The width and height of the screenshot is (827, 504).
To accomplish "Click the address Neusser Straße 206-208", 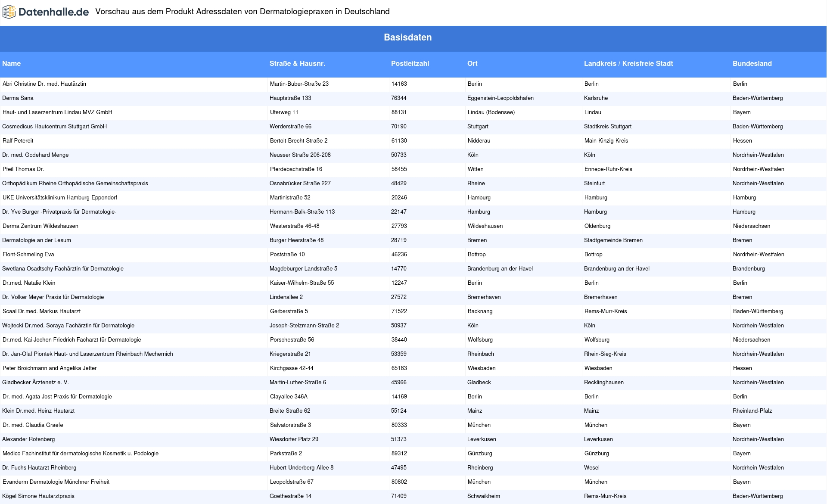I will pyautogui.click(x=300, y=155).
